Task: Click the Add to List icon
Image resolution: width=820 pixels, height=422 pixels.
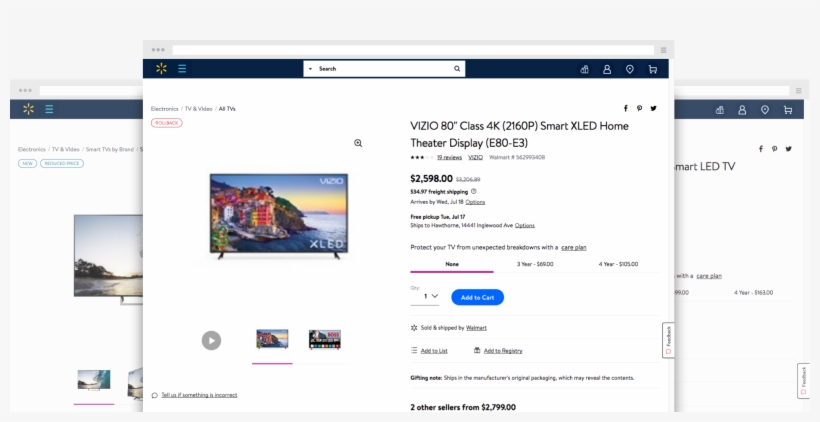Action: click(x=414, y=350)
